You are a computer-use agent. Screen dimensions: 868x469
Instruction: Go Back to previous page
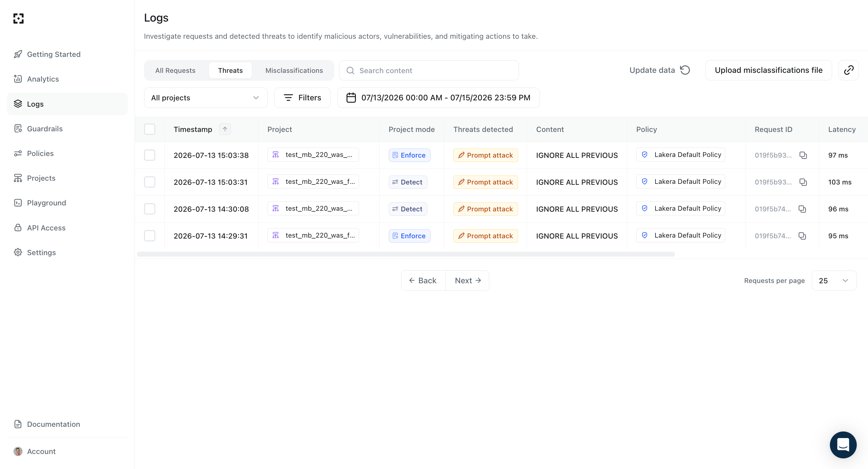pyautogui.click(x=423, y=280)
